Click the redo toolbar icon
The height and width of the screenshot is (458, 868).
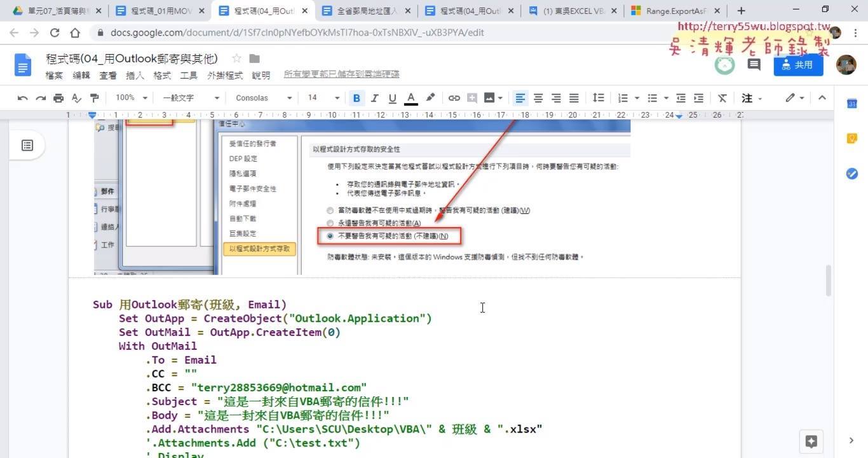[x=41, y=98]
